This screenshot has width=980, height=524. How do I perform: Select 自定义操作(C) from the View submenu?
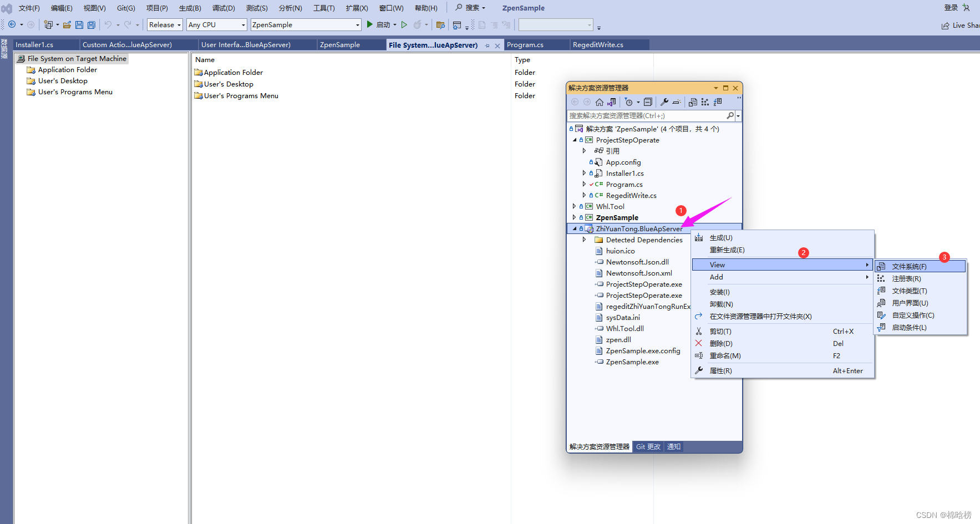(x=920, y=315)
